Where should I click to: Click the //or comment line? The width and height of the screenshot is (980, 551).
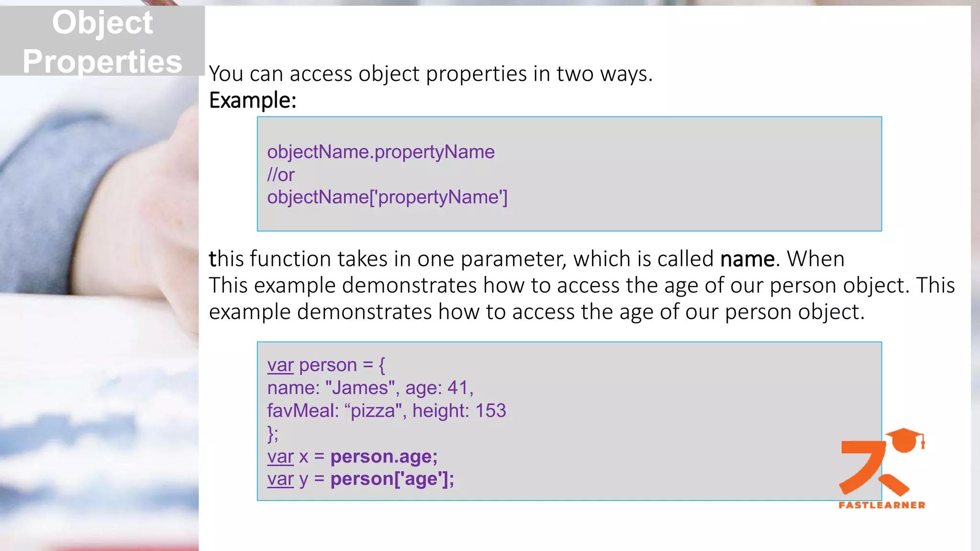(281, 175)
